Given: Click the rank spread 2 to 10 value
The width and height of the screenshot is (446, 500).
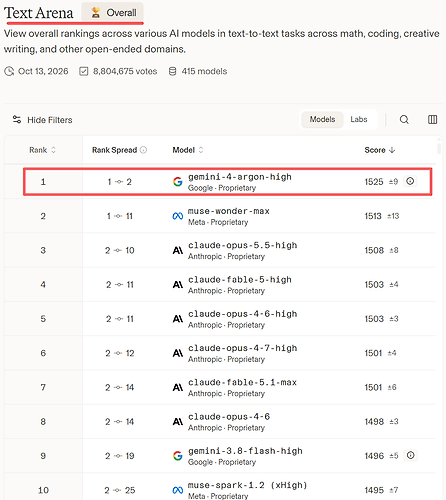Looking at the screenshot, I should pos(120,250).
